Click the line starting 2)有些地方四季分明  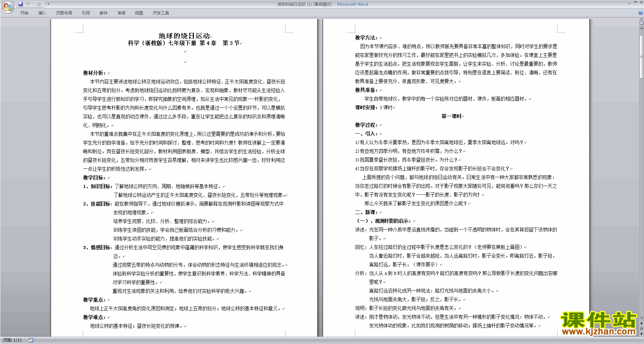408,151
